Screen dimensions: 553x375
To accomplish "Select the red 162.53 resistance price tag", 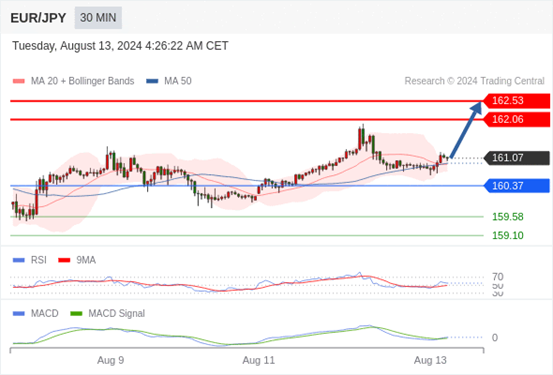I will pyautogui.click(x=516, y=101).
